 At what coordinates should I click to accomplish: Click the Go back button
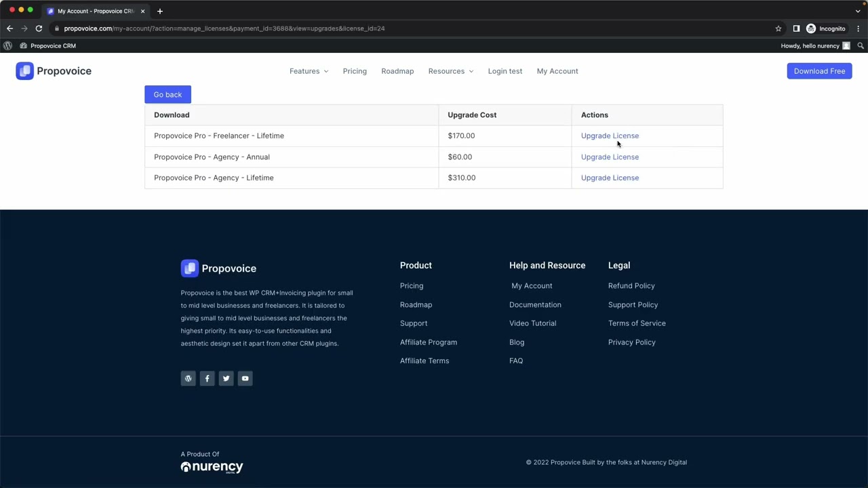click(167, 94)
